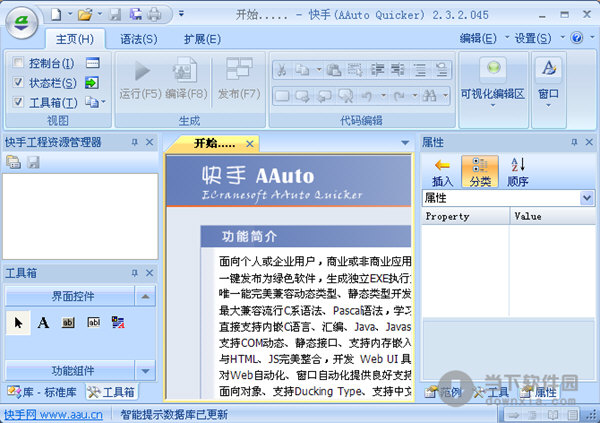Click the paste clipboard icon in 代码编辑
This screenshot has width=600, height=423.
coord(334,70)
